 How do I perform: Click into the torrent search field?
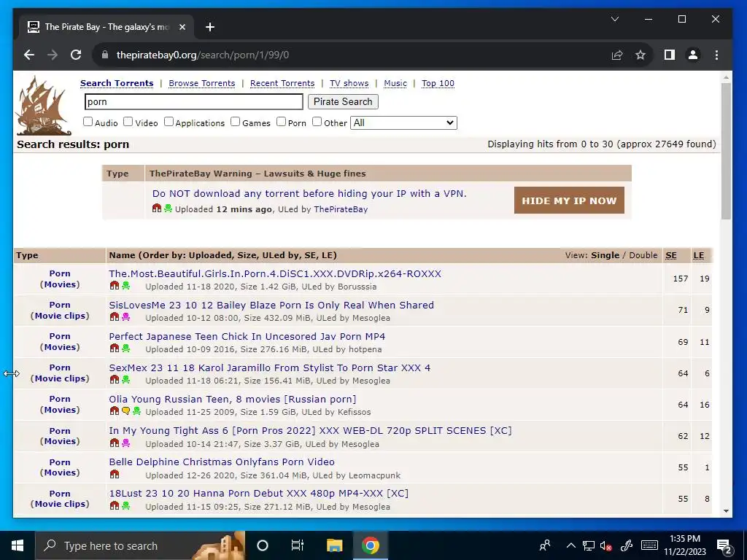tap(194, 102)
